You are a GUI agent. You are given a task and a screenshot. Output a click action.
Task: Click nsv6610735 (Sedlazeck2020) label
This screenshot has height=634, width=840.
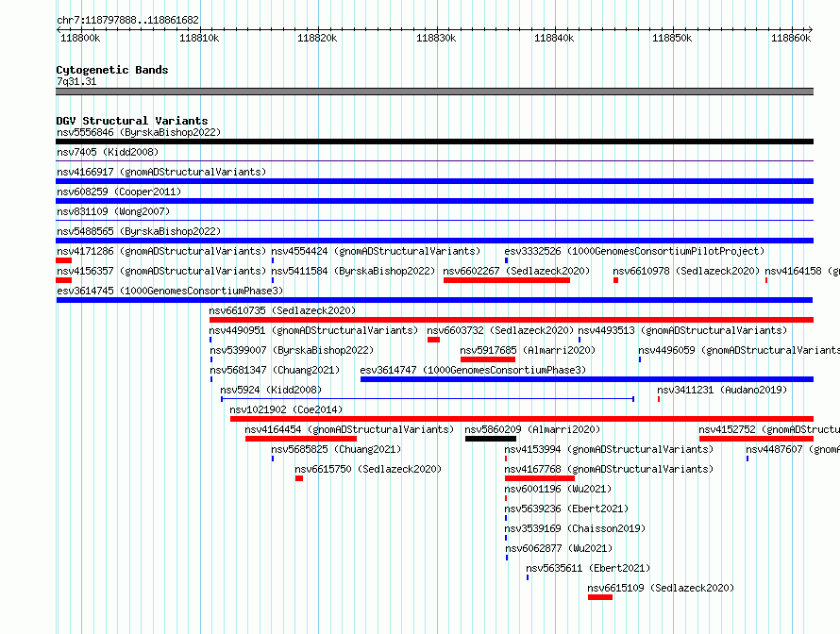pos(282,310)
